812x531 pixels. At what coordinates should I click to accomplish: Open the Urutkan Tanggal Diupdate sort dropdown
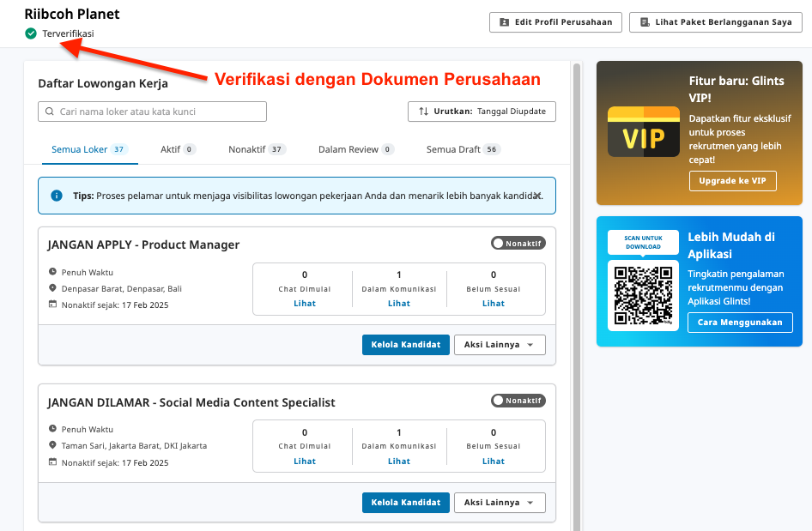pos(482,112)
